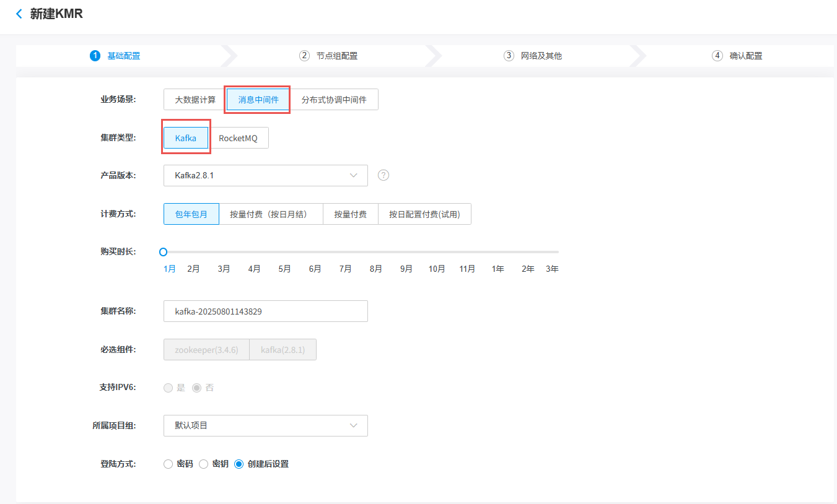Click the 9月 duration label

pyautogui.click(x=406, y=269)
